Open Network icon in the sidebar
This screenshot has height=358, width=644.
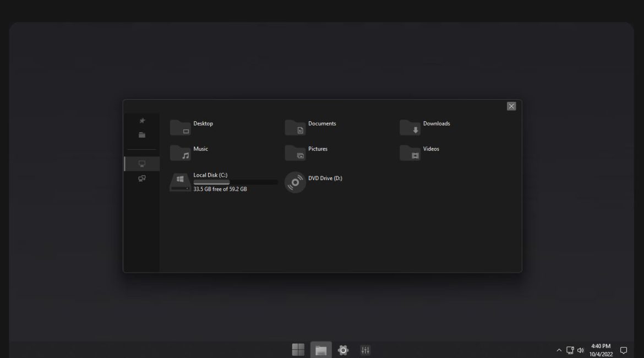[x=142, y=178]
